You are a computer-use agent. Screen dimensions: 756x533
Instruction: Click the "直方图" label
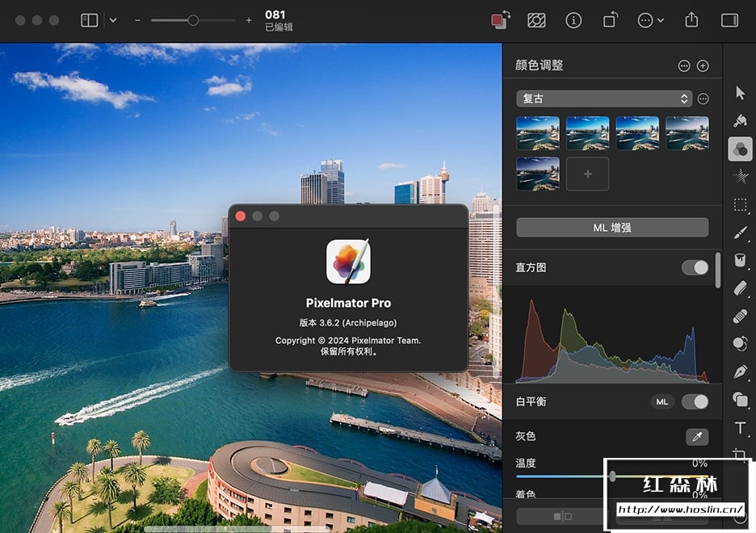[x=531, y=267]
